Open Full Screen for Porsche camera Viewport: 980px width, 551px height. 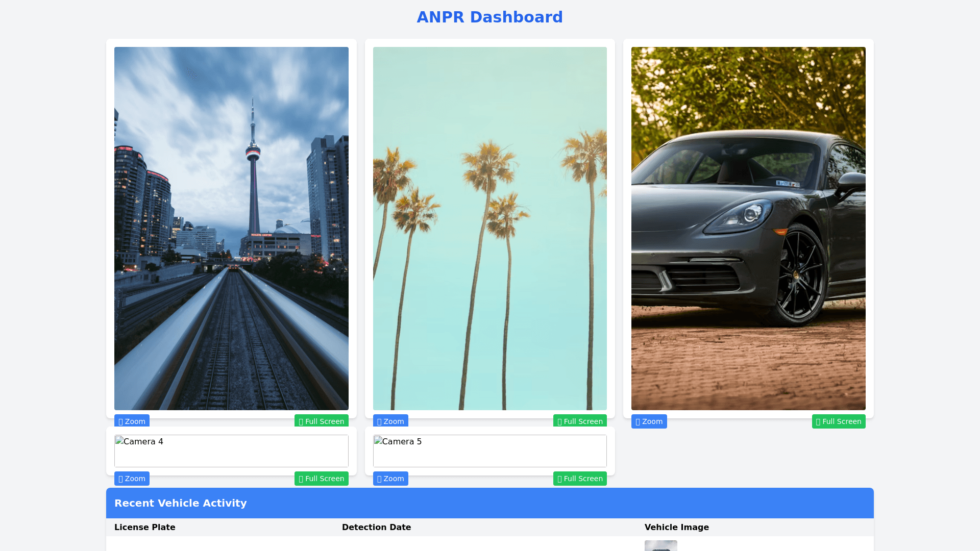839,421
